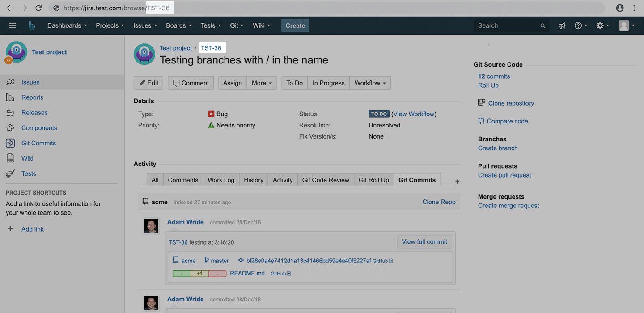Image resolution: width=644 pixels, height=313 pixels.
Task: Open Releases in the project sidebar
Action: tap(34, 113)
